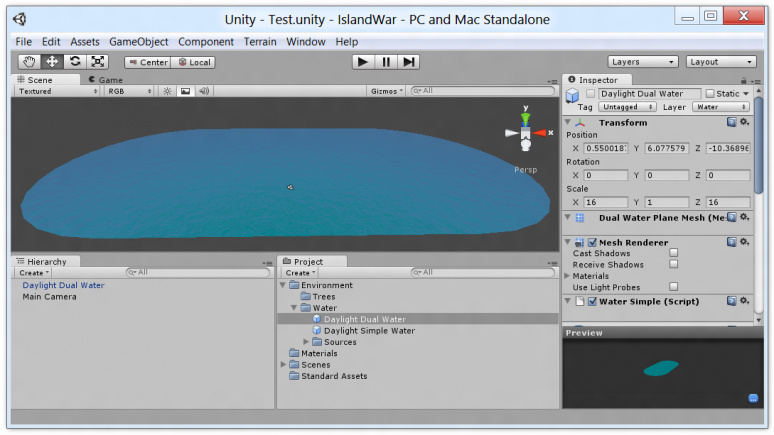Screen dimensions: 774x435
Task: Select the Rotate tool
Action: pos(75,62)
